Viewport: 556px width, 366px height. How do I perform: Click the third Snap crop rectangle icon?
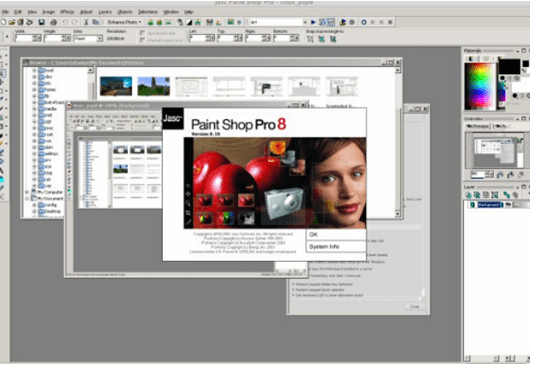tap(333, 39)
